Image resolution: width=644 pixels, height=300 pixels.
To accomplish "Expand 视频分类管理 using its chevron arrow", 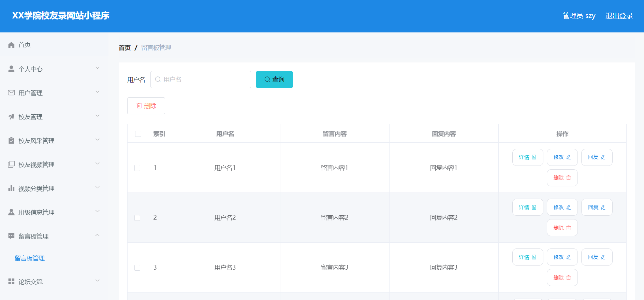I will point(98,187).
